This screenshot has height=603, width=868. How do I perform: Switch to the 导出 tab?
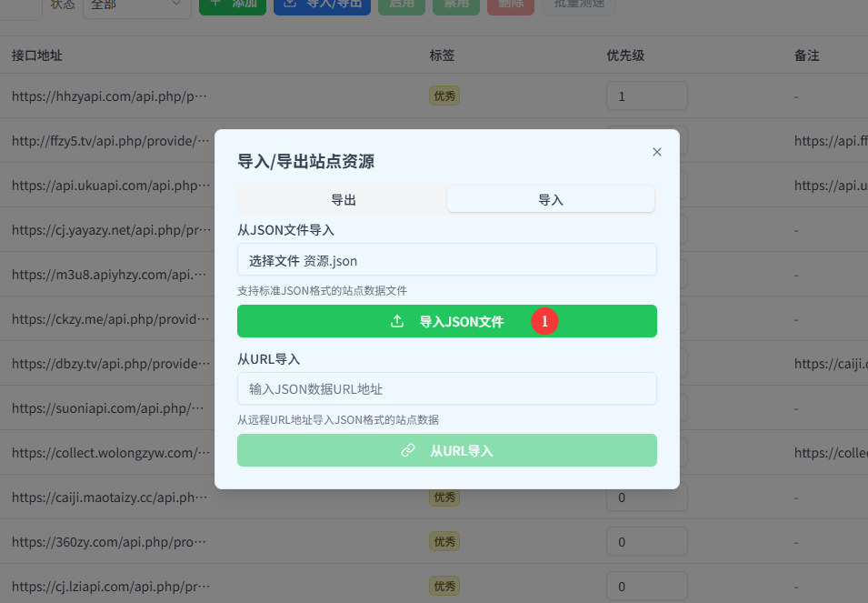coord(344,196)
